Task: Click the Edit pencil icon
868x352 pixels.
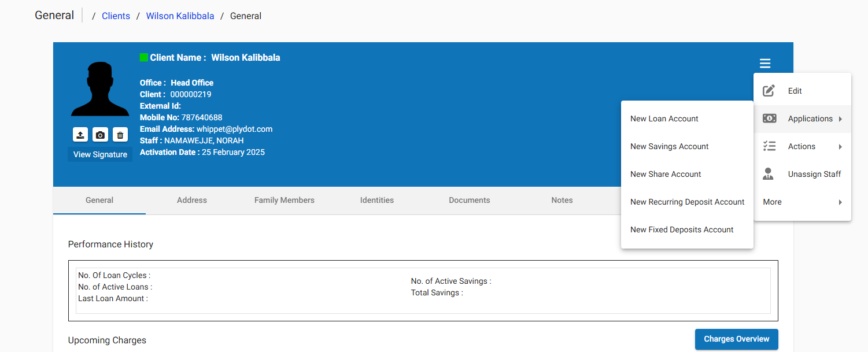Action: coord(769,91)
